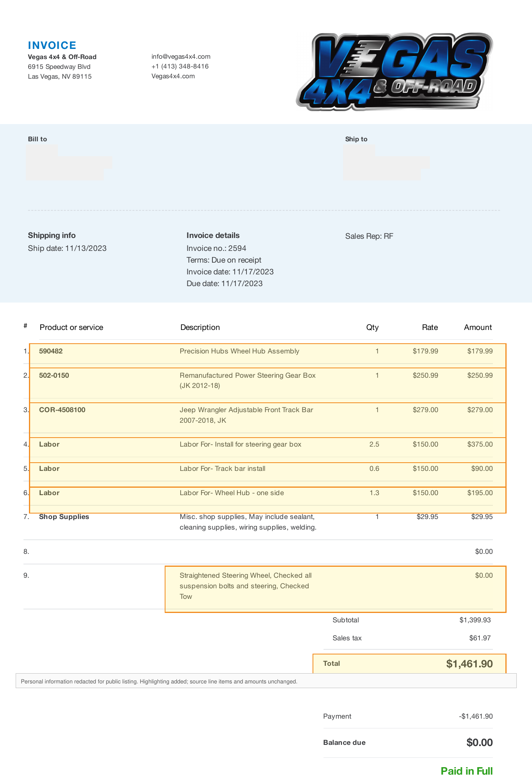Click the Amount column header
Image resolution: width=532 pixels, height=784 pixels.
478,327
